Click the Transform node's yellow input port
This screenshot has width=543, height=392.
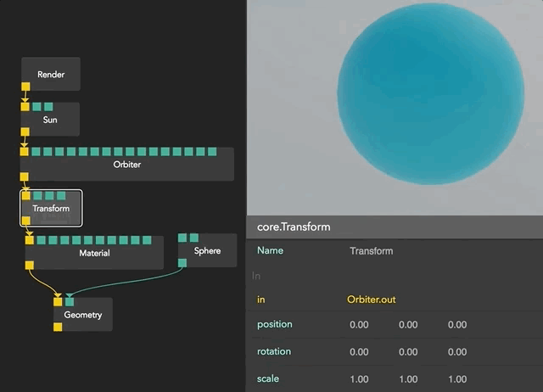click(26, 196)
